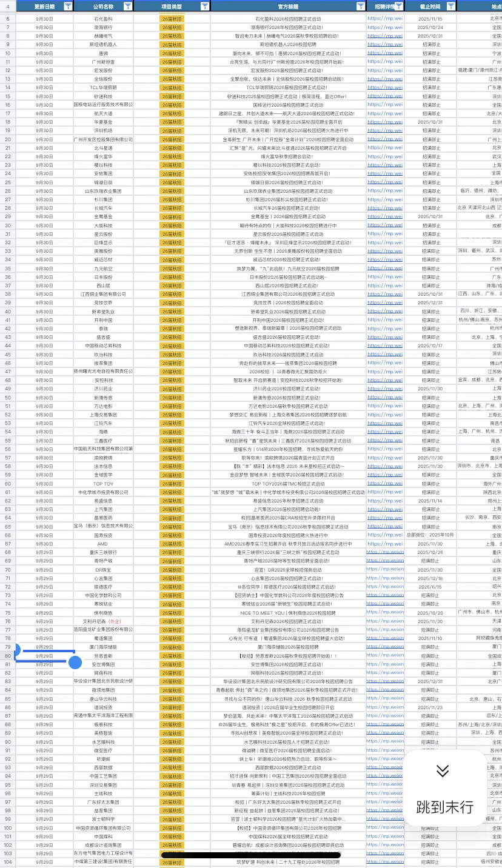
Task: Select the 公司名称 column header
Action: (104, 6)
